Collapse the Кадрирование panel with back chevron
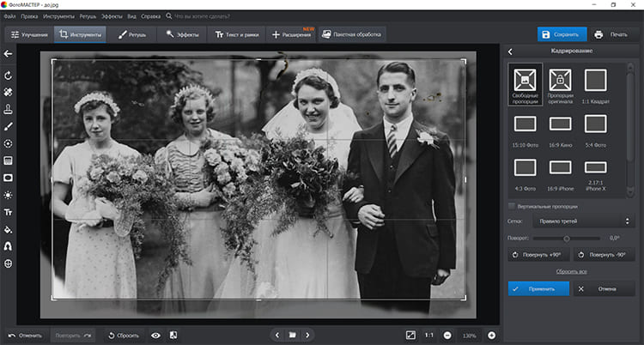The image size is (644, 345). [511, 52]
